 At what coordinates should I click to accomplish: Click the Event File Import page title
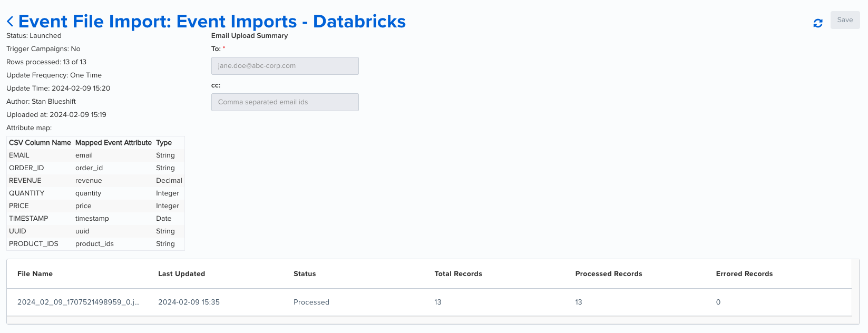tap(212, 22)
